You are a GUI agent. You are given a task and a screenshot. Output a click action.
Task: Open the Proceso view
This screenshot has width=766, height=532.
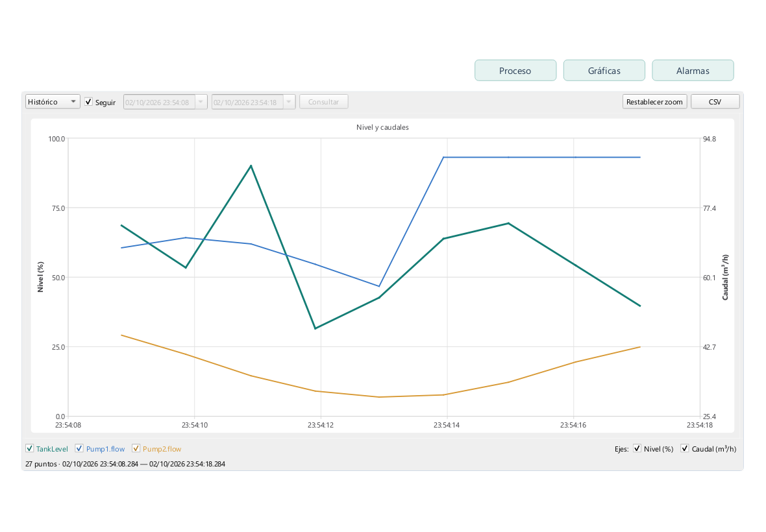pyautogui.click(x=515, y=70)
